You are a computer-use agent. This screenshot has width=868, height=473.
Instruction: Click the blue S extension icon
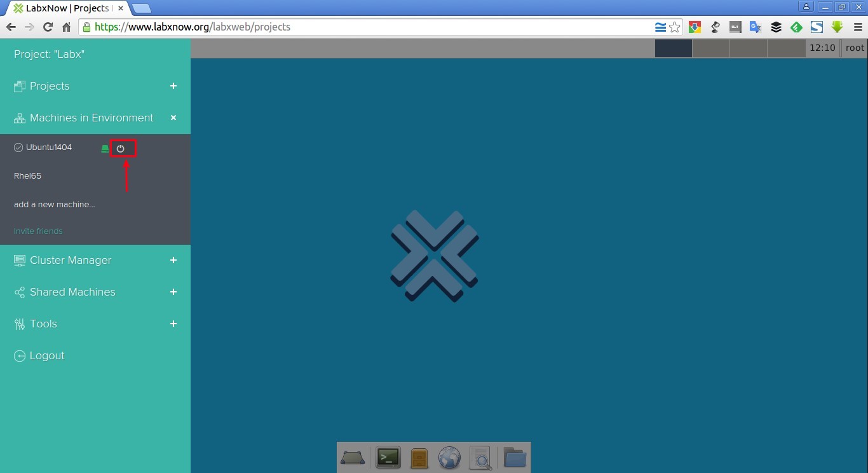tap(817, 27)
